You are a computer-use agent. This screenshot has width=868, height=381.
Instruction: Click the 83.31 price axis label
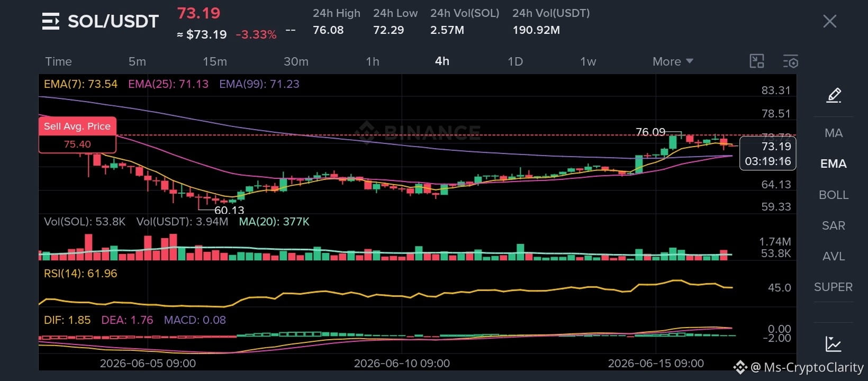click(x=776, y=90)
